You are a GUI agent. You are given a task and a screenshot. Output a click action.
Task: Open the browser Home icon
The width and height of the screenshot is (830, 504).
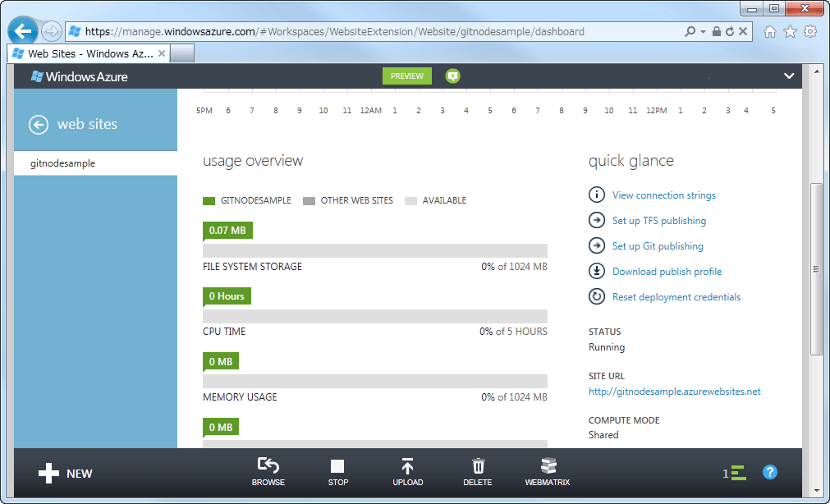point(770,32)
